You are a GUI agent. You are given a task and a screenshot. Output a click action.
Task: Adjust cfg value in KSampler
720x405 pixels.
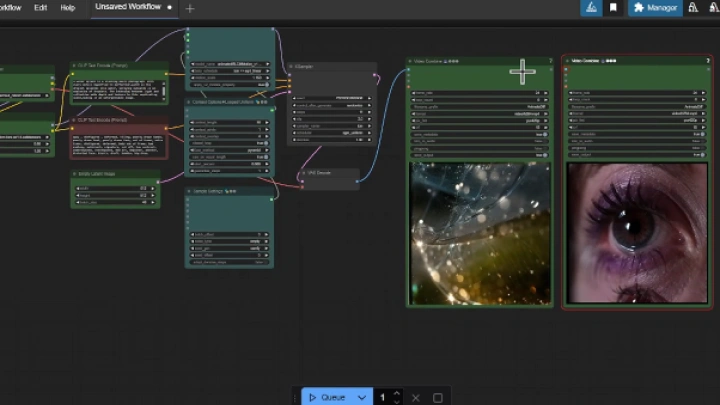[332, 119]
